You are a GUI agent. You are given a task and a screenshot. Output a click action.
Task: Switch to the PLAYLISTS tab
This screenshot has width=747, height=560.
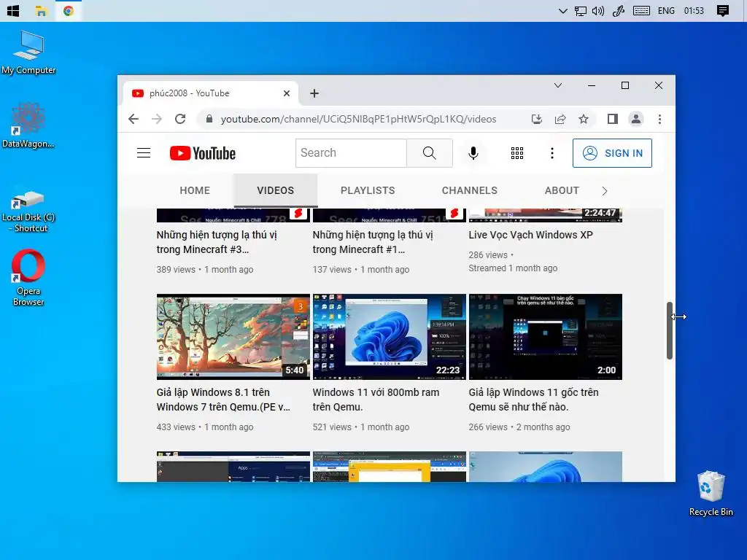point(368,190)
